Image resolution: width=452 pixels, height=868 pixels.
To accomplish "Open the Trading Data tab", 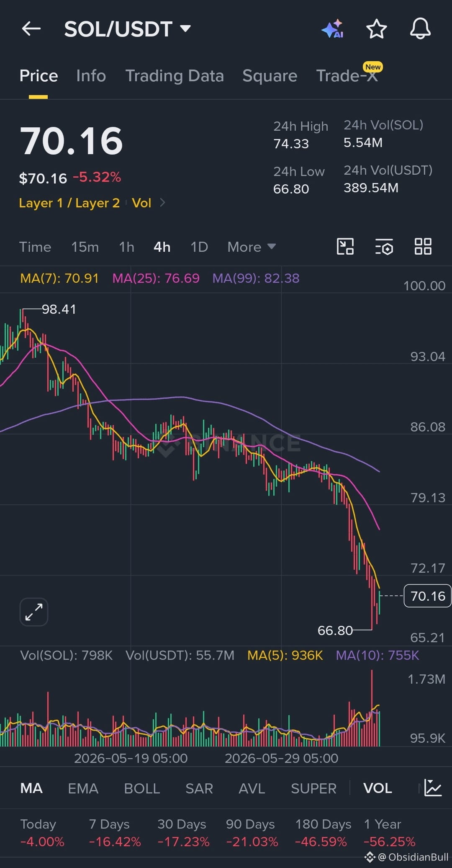I will click(175, 76).
